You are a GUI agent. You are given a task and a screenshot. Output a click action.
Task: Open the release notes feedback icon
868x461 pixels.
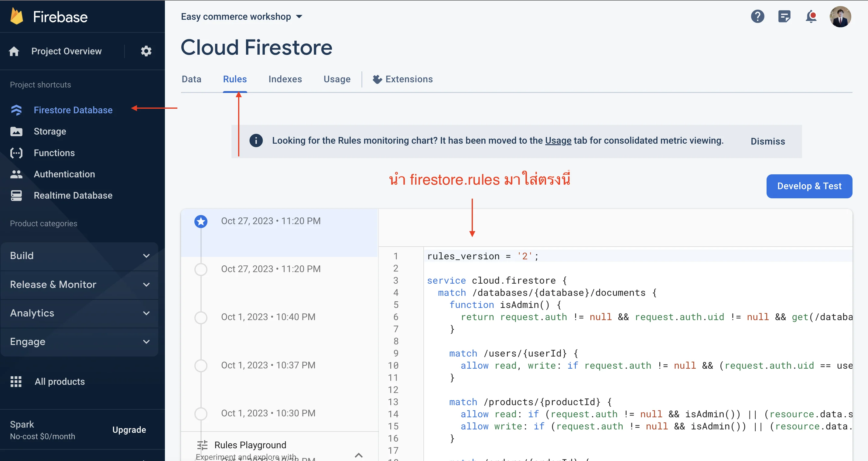point(784,16)
